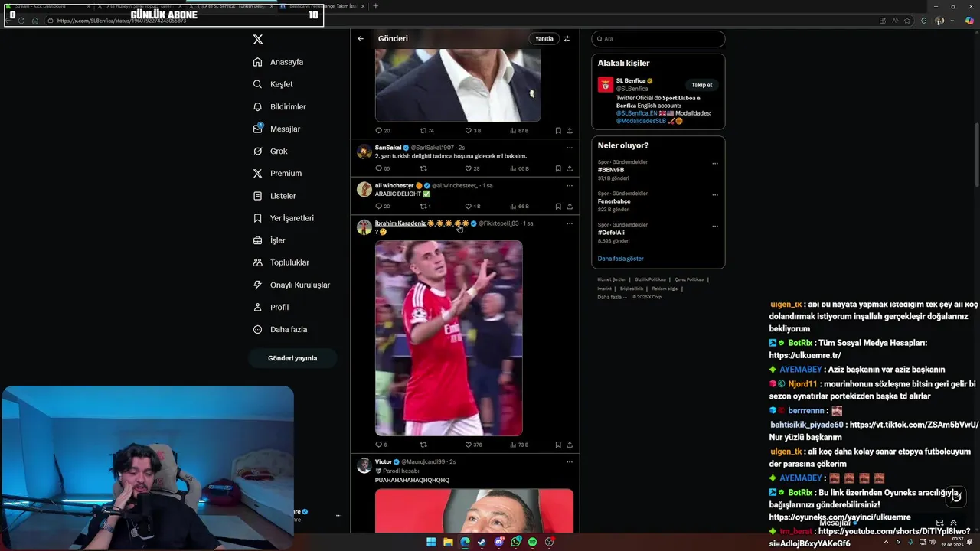Open İbrahim Karadeniz's profile name link
Image resolution: width=980 pixels, height=551 pixels.
coord(400,223)
